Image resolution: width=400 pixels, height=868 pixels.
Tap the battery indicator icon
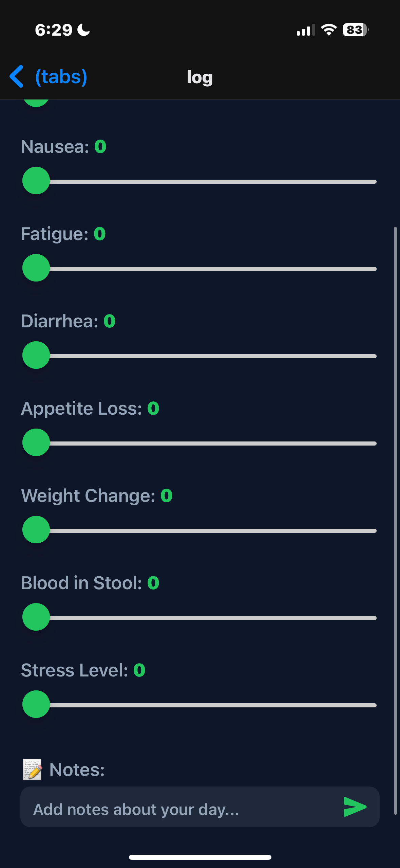tap(355, 30)
